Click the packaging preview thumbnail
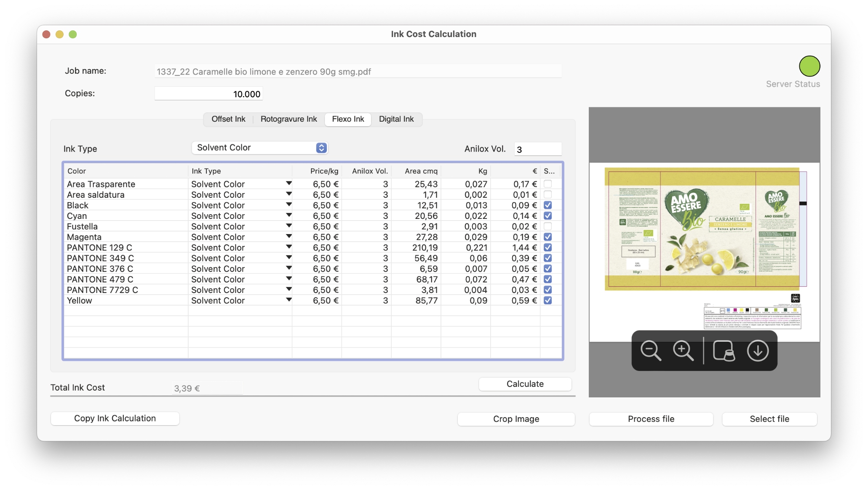 point(704,229)
